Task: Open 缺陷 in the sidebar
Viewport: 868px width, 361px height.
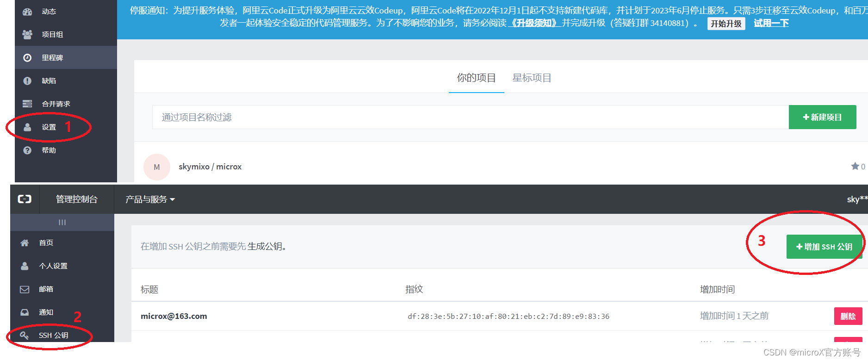Action: (49, 81)
